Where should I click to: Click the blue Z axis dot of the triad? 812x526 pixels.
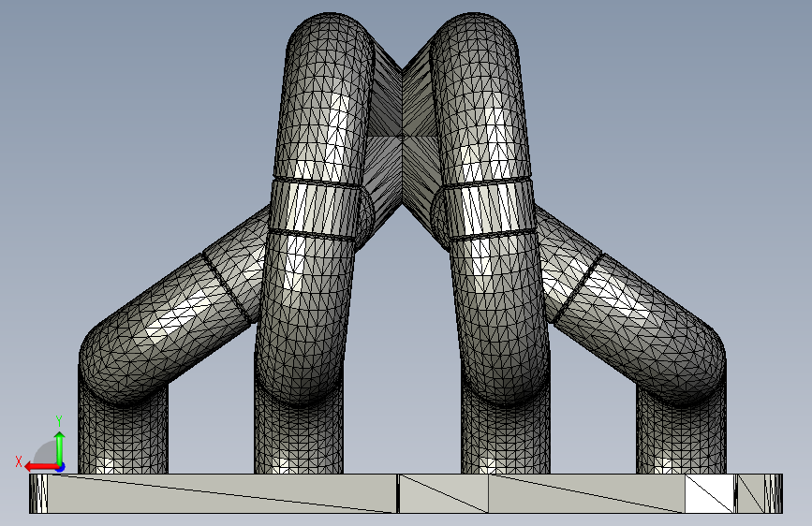point(61,467)
